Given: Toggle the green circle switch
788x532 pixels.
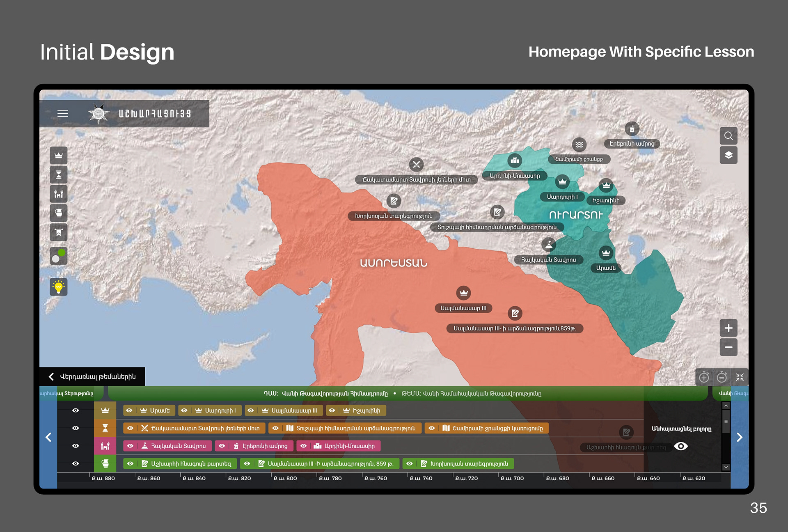Looking at the screenshot, I should coord(59,256).
